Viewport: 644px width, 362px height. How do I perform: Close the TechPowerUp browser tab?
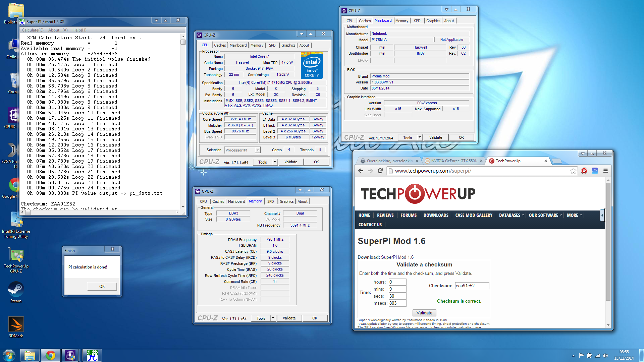click(x=545, y=161)
